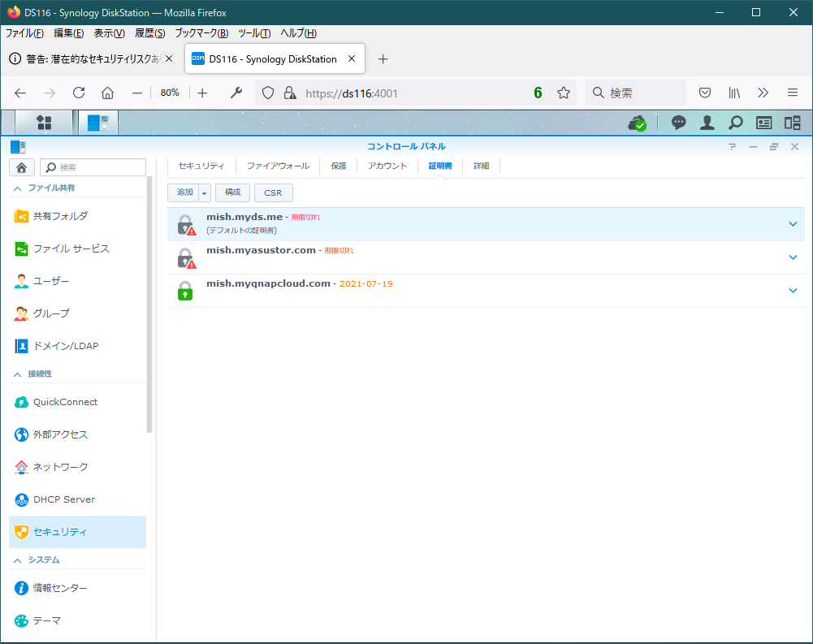The image size is (813, 644).
Task: Open Firefox tools wrench icon
Action: [x=236, y=93]
